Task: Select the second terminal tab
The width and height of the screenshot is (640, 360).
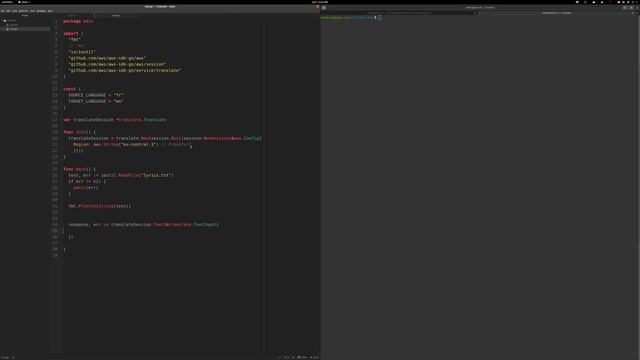Action: tap(557, 13)
